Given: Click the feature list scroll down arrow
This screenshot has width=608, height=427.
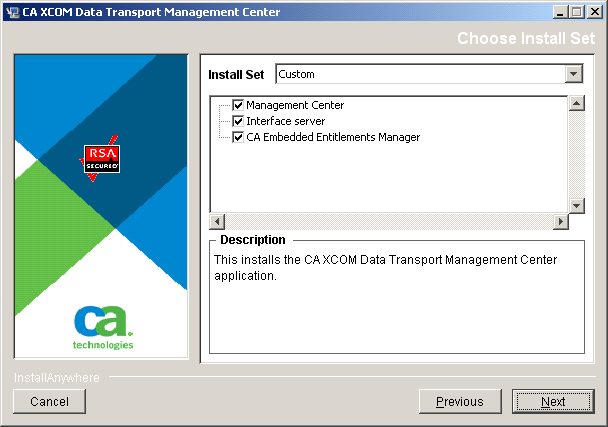Looking at the screenshot, I should coord(577,206).
